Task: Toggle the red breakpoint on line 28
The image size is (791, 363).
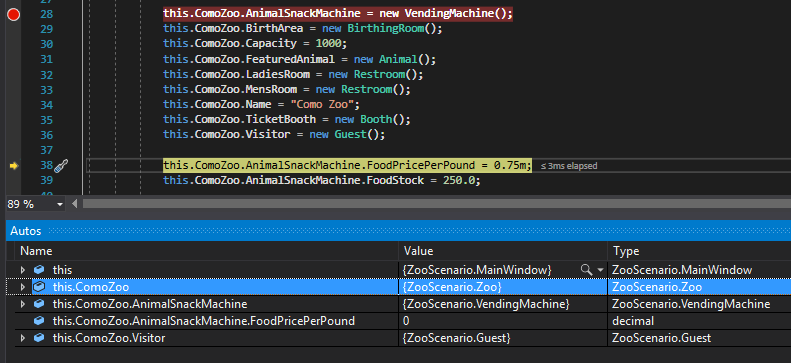Action: [14, 15]
